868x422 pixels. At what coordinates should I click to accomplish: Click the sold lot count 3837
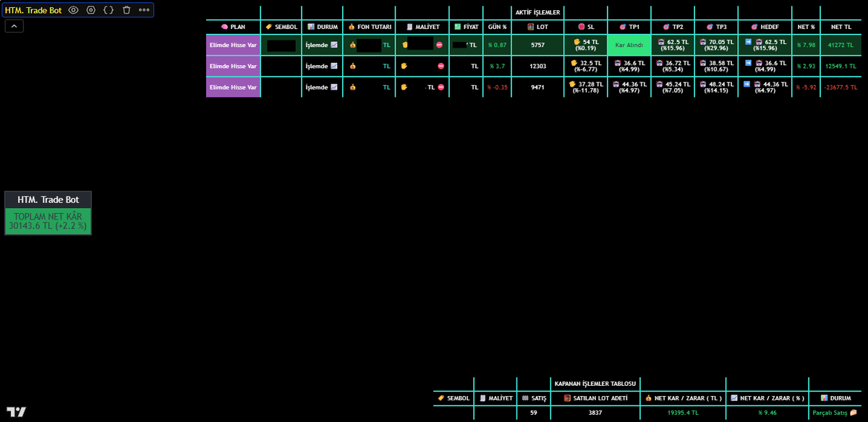pyautogui.click(x=595, y=413)
